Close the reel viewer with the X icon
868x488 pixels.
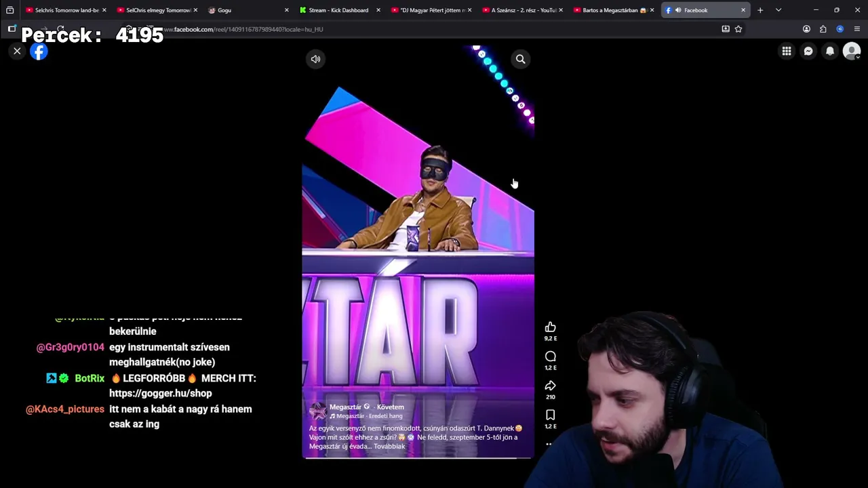tap(18, 51)
